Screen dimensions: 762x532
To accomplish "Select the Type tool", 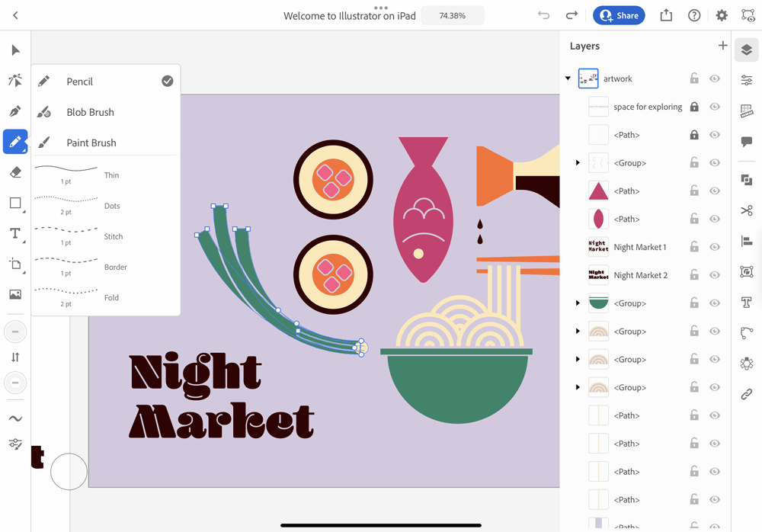I will point(15,233).
